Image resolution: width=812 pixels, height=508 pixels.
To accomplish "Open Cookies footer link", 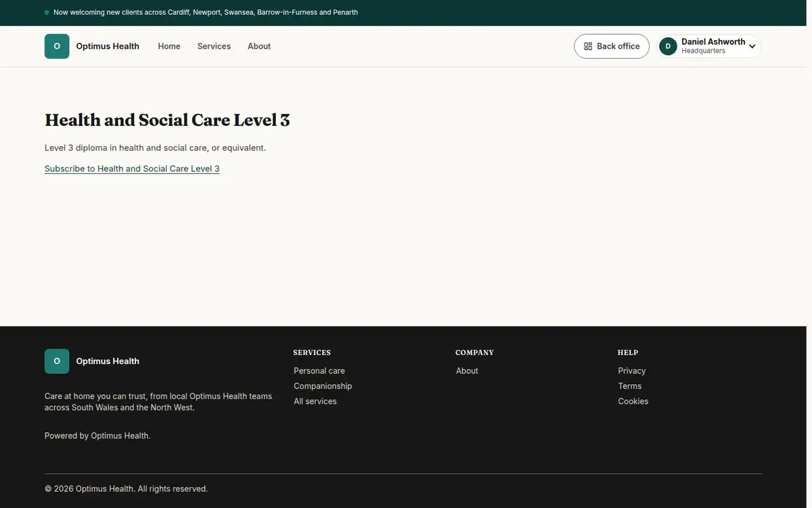I will pos(633,401).
